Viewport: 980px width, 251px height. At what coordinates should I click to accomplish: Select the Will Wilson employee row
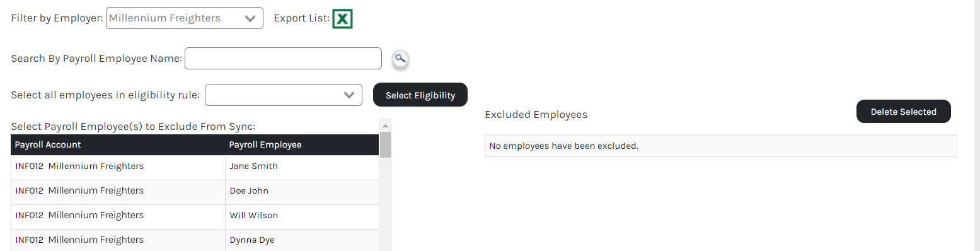click(195, 216)
